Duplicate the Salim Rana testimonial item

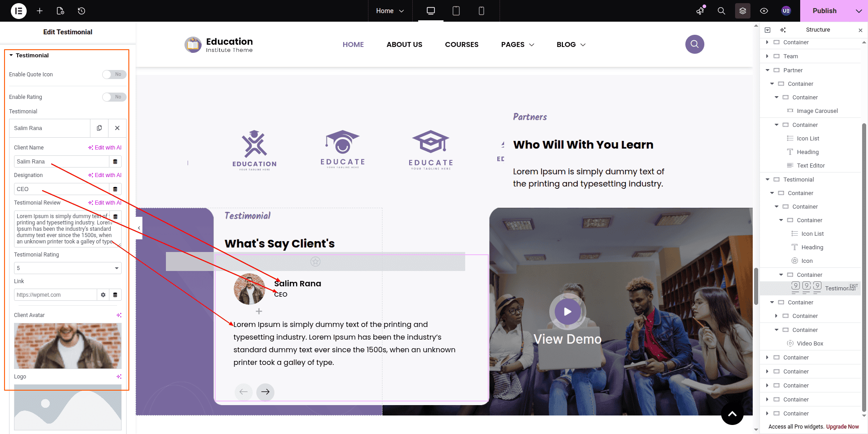tap(99, 128)
